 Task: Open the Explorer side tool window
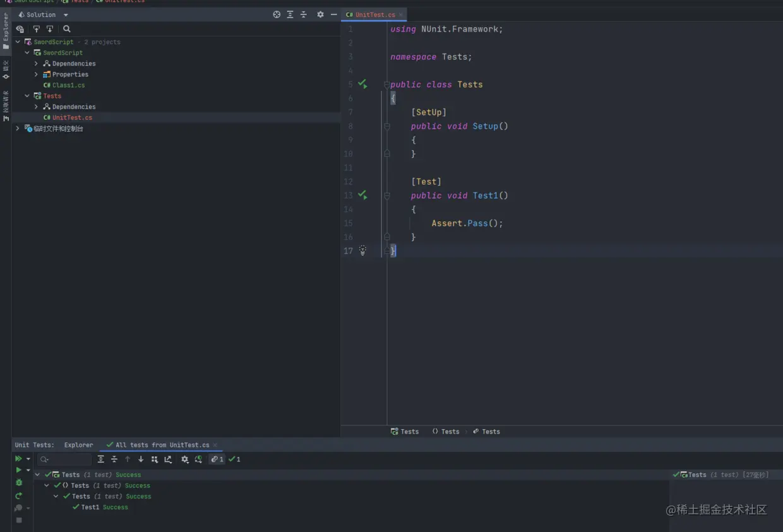[x=6, y=31]
